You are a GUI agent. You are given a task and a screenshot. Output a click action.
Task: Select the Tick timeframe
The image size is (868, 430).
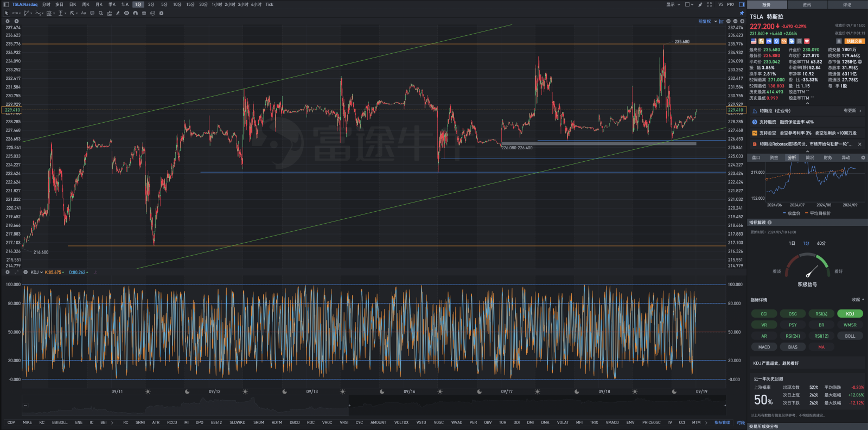(270, 4)
